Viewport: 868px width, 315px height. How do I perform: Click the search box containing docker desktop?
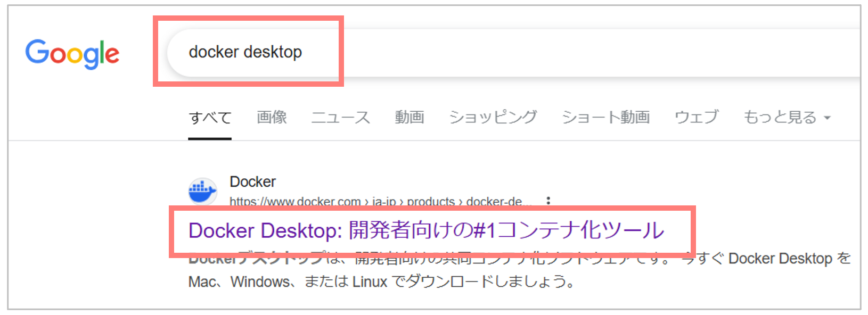[x=513, y=53]
